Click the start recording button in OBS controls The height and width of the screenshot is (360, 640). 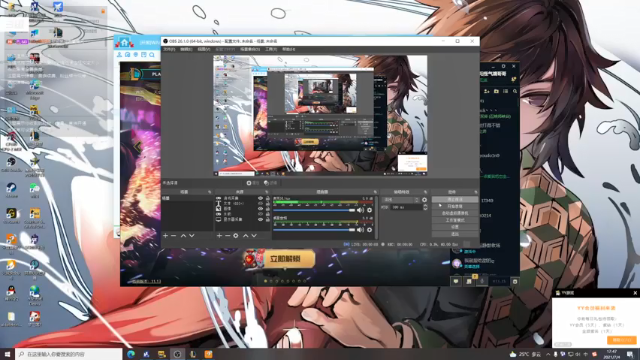[455, 207]
